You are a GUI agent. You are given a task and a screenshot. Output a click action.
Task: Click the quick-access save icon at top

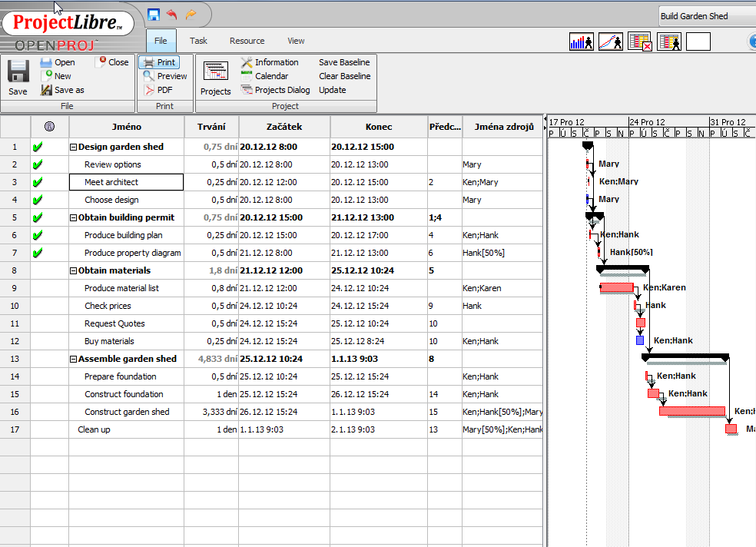[x=154, y=15]
